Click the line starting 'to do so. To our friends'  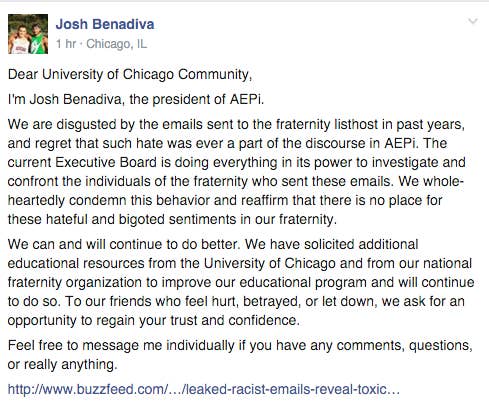click(236, 301)
